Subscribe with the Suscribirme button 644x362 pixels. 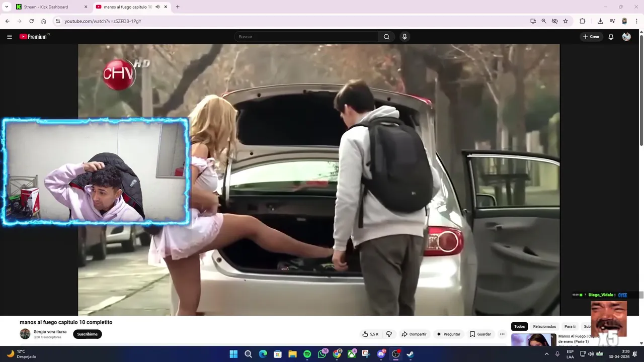point(88,334)
